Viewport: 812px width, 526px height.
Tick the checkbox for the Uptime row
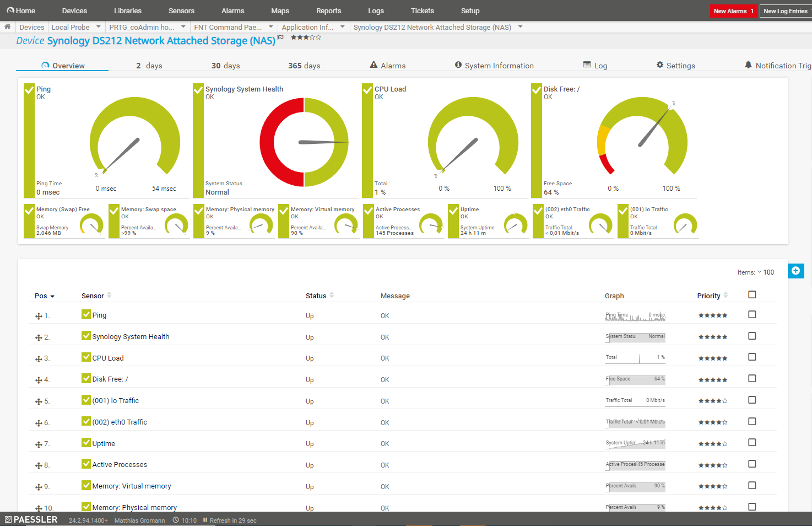tap(752, 442)
